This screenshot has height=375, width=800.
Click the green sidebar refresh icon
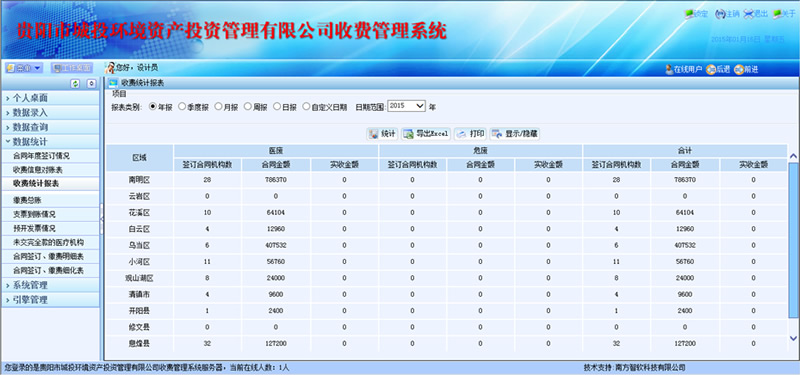pos(76,84)
